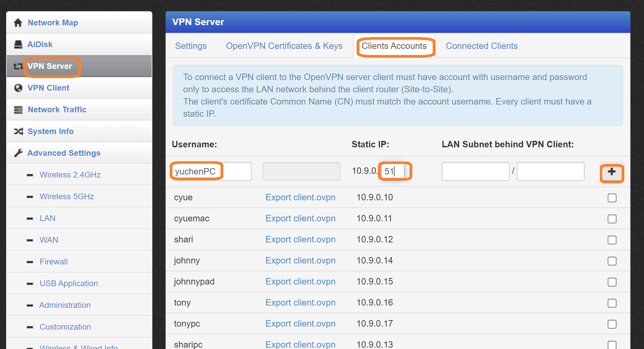Click the System Info shuffle icon
This screenshot has height=349, width=644.
point(18,131)
